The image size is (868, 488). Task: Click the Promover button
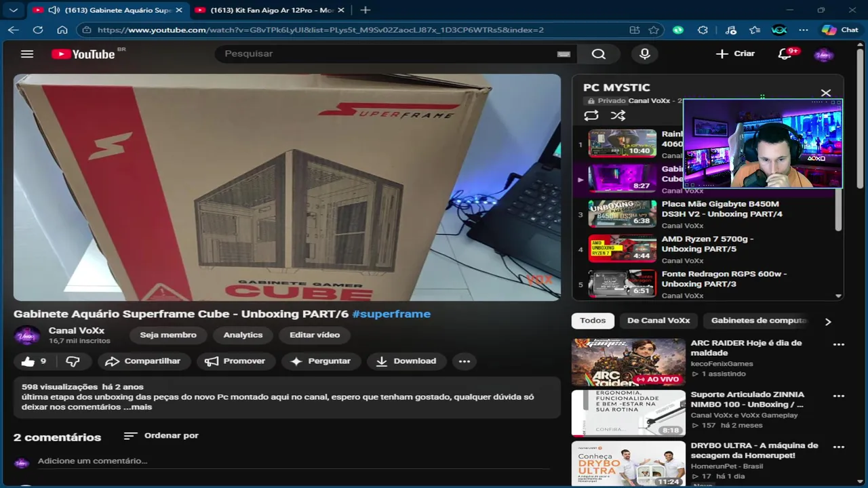[x=235, y=361]
